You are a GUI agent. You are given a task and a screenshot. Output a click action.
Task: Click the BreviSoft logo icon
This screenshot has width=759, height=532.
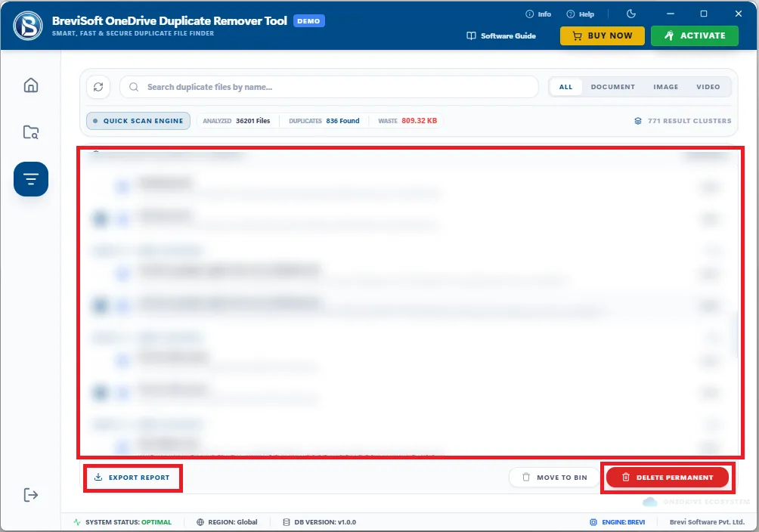click(27, 26)
